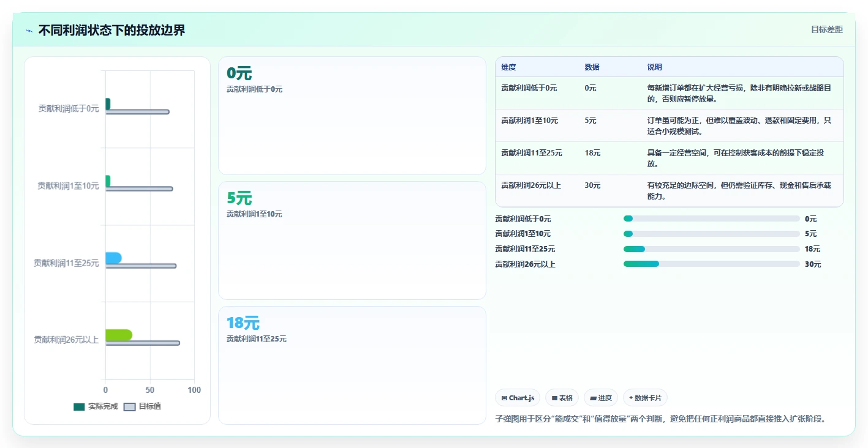Screen dimensions: 868x448
Task: Click the description starting 订单虽可能为正
Action: point(739,125)
